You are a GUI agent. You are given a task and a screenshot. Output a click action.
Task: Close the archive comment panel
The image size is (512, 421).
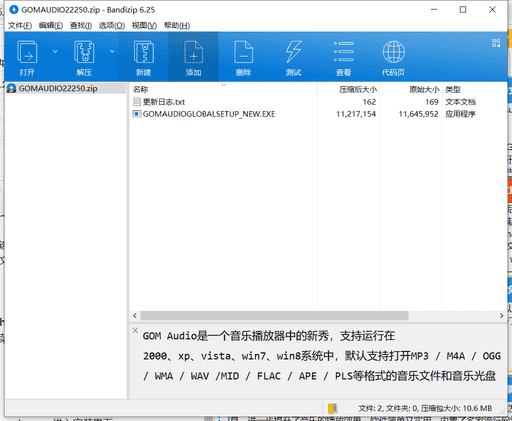click(x=135, y=330)
